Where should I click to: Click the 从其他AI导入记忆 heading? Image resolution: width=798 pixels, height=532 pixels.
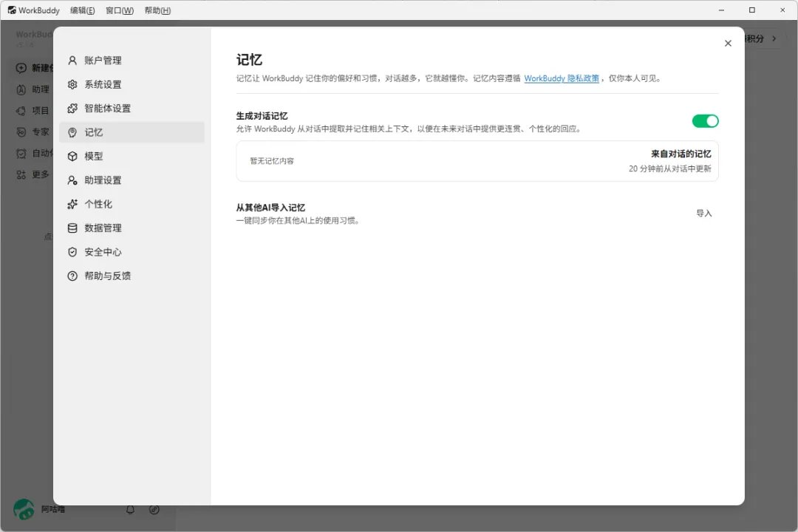(x=270, y=208)
